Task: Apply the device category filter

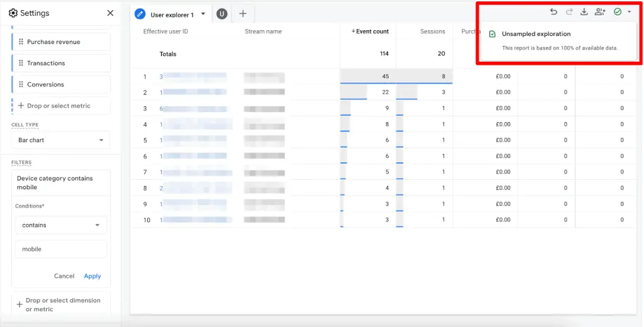Action: 92,276
